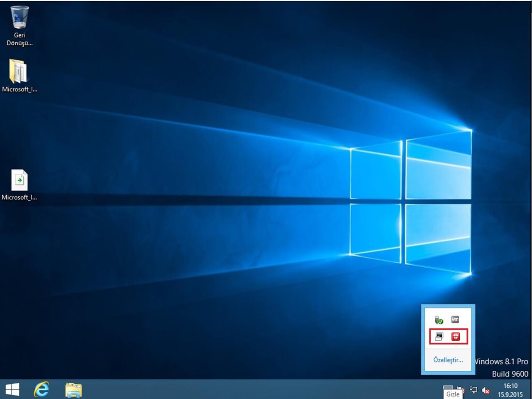Image resolution: width=532 pixels, height=399 pixels.
Task: Open the Action Center flag icon
Action: pyautogui.click(x=461, y=390)
